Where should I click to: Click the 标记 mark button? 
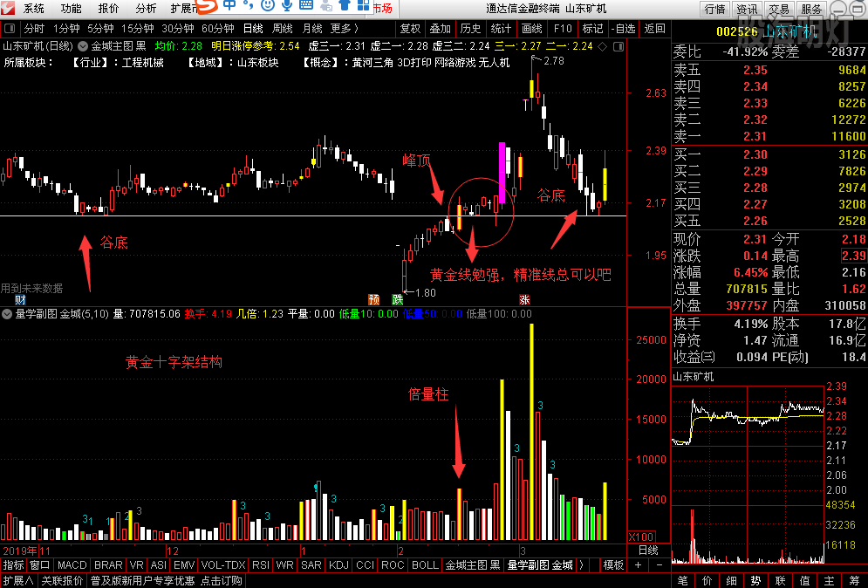[592, 28]
